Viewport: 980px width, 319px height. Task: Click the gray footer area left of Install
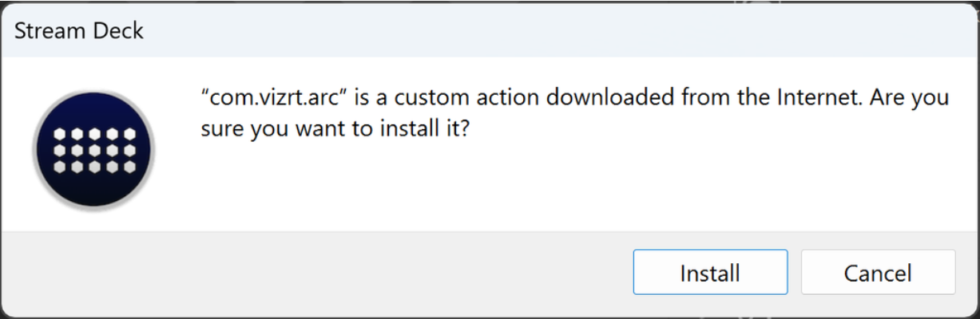pos(319,273)
